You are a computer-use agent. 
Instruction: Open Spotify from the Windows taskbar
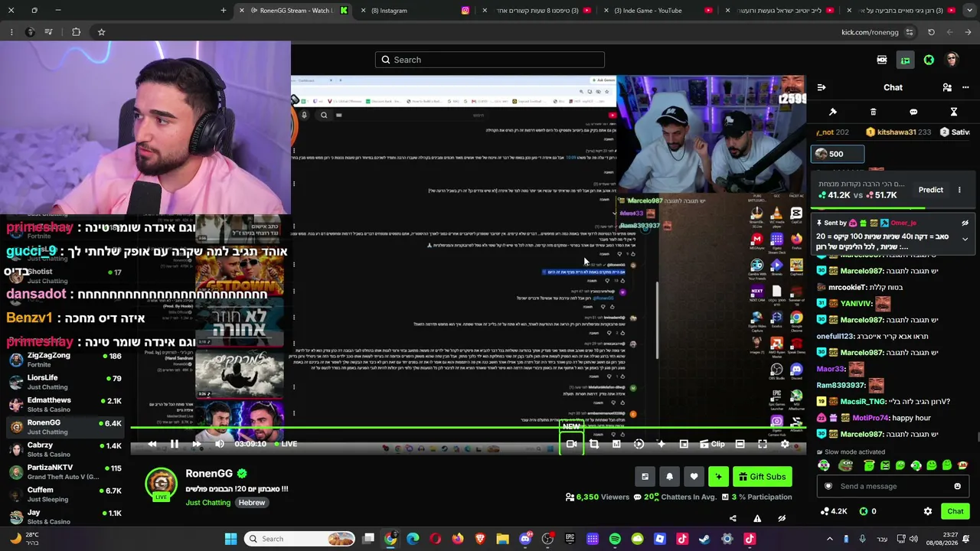615,539
